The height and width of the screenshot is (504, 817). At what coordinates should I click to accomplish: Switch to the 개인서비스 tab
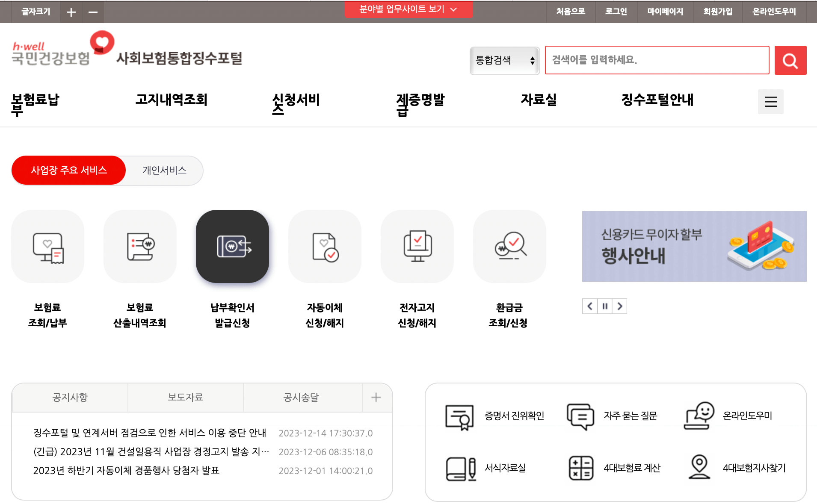164,170
